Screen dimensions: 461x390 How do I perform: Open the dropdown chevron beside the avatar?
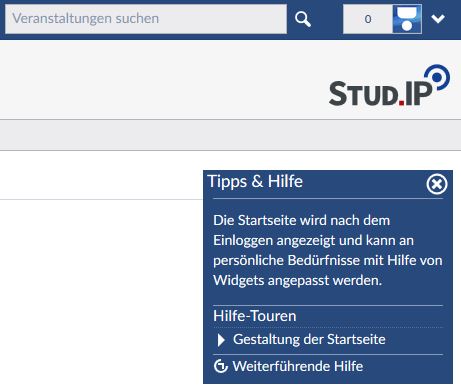(438, 19)
